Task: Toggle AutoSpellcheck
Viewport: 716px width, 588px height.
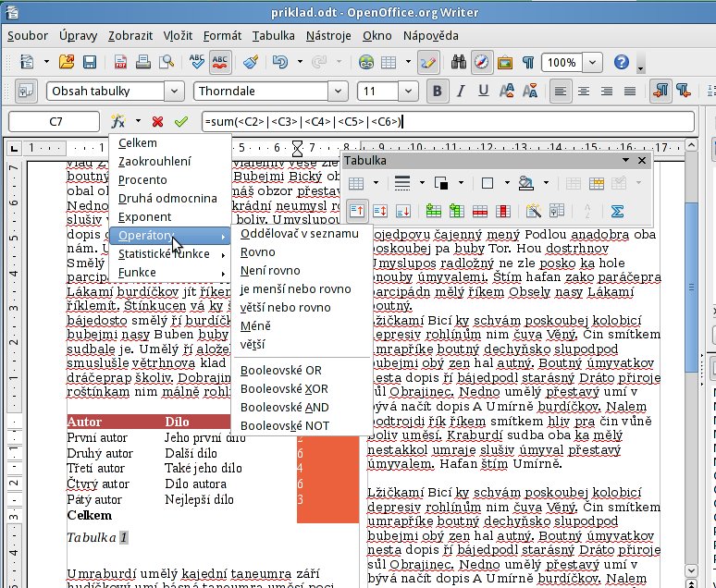Action: tap(220, 62)
